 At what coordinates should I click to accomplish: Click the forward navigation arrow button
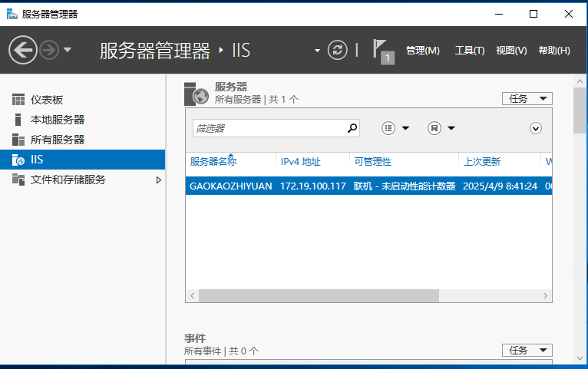(49, 50)
